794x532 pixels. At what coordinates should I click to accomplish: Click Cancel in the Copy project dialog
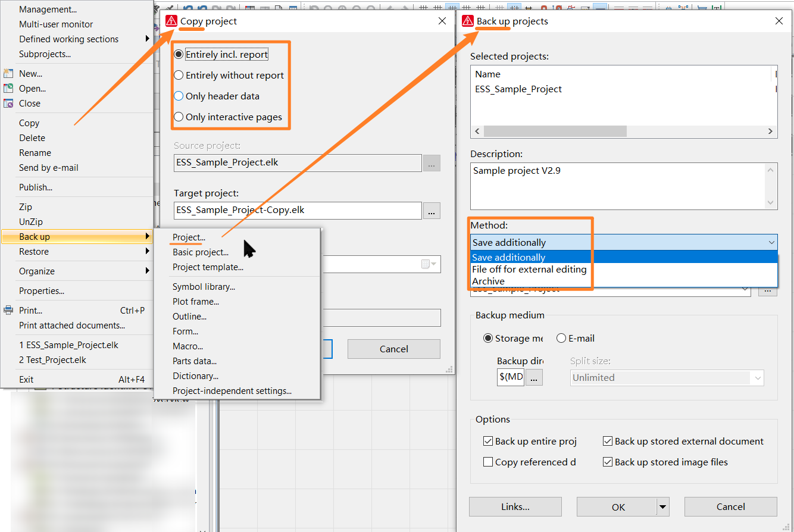tap(394, 349)
